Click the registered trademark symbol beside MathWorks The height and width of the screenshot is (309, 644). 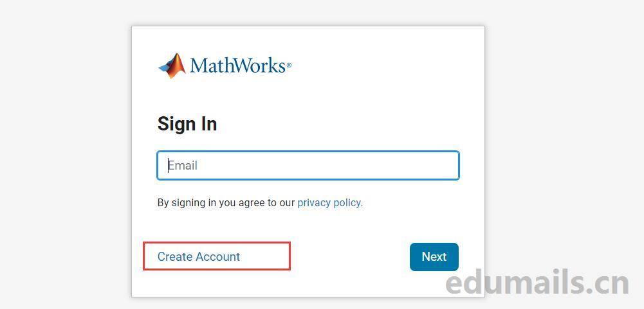point(289,66)
